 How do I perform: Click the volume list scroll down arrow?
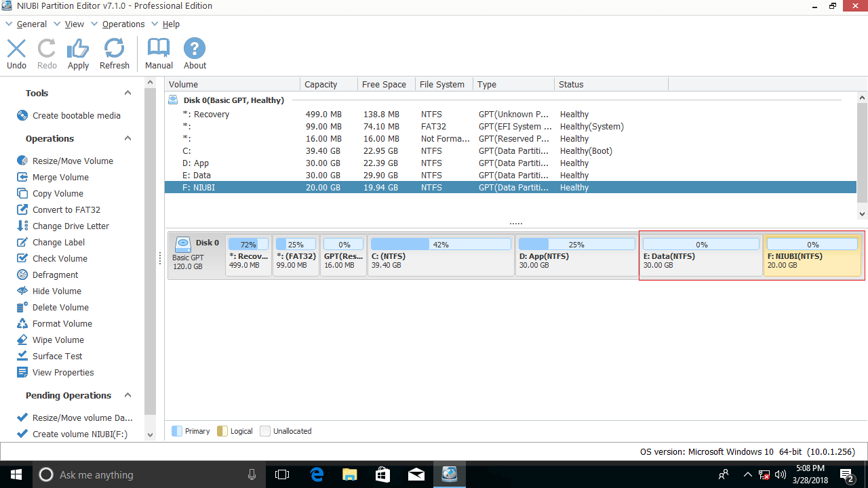click(x=862, y=213)
